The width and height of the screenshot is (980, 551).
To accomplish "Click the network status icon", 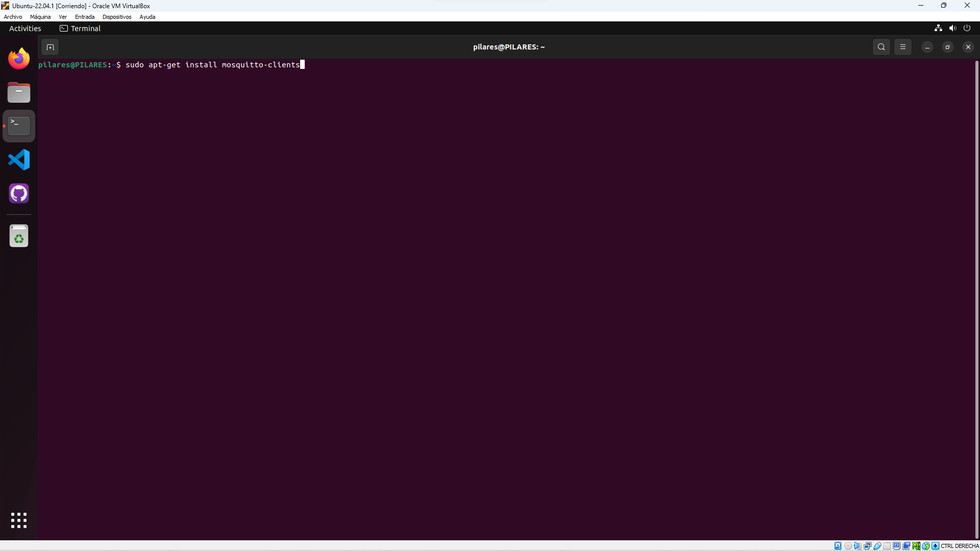I will [x=938, y=28].
